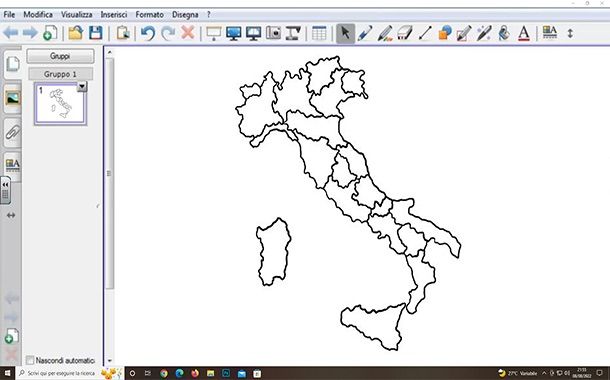Open the Attachments paperclip tab
610x380 pixels.
(x=12, y=133)
